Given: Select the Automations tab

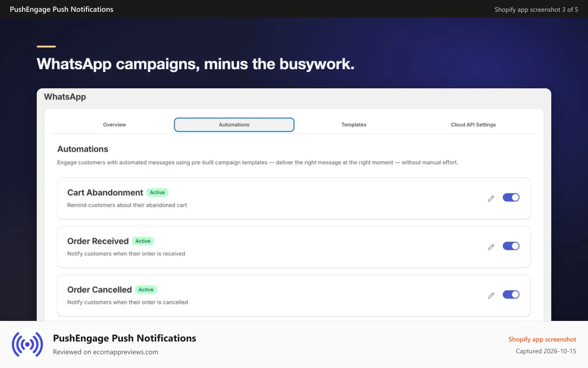Looking at the screenshot, I should click(234, 125).
